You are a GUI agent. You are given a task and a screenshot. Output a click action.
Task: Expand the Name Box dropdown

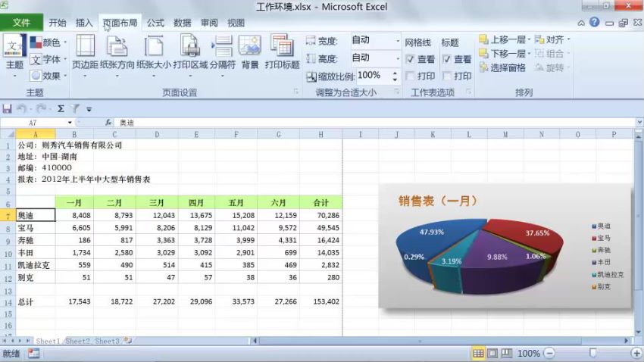[x=70, y=123]
